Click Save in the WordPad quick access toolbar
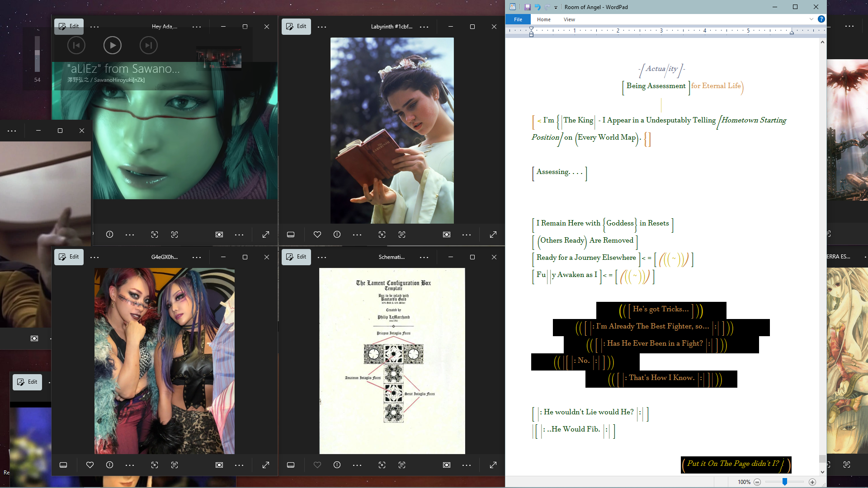 pyautogui.click(x=527, y=7)
